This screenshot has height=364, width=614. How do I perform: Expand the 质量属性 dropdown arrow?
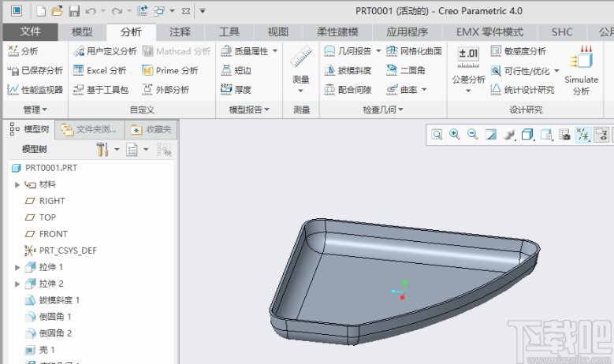(x=275, y=51)
